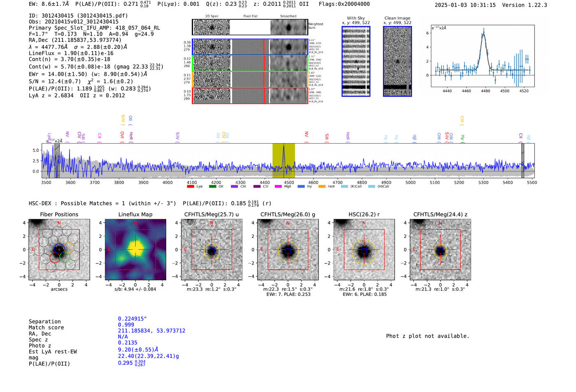The width and height of the screenshot is (576, 392).
Task: Click the timestamp '2025-01-03 10:31:15'
Action: [x=465, y=5]
